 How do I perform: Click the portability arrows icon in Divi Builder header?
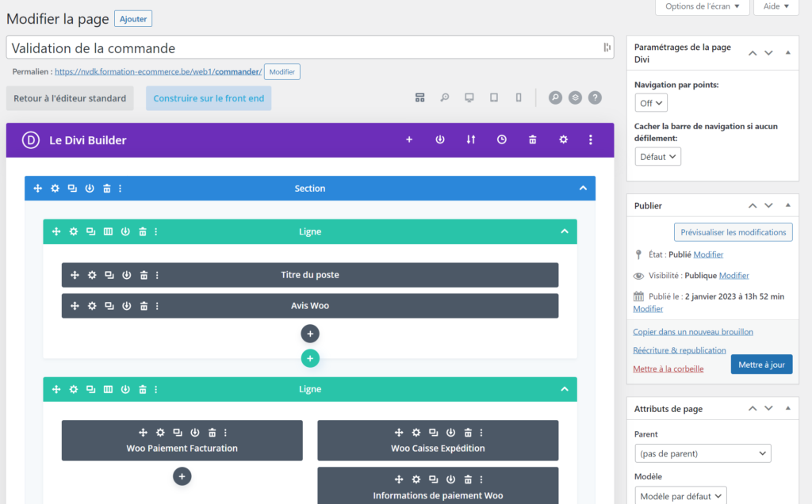click(471, 139)
